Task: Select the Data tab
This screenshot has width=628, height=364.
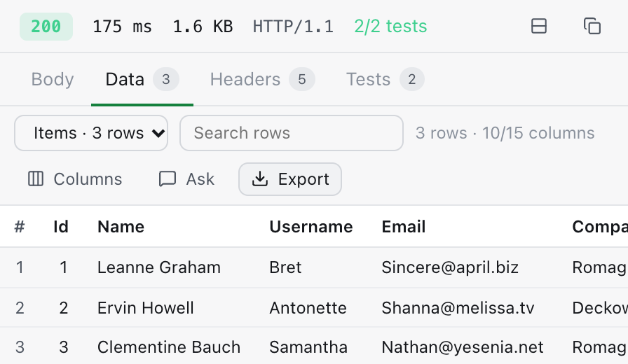Action: click(142, 79)
